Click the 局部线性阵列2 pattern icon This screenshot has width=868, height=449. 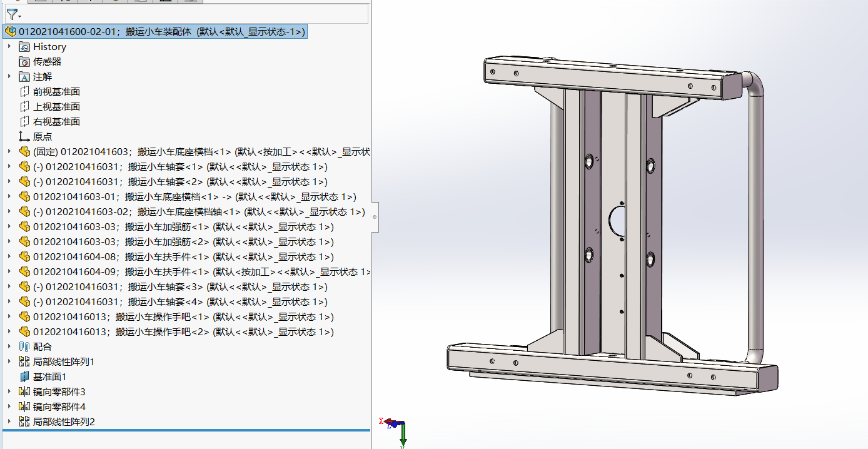click(24, 422)
